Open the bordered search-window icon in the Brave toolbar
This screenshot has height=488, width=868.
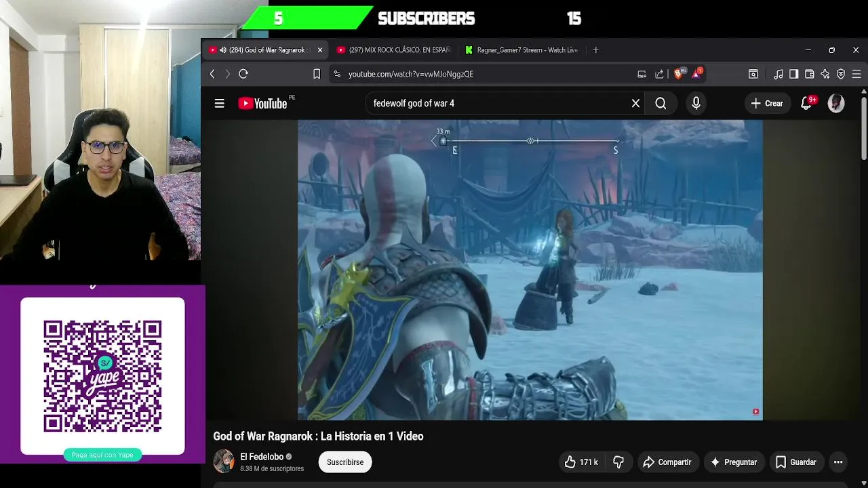753,74
